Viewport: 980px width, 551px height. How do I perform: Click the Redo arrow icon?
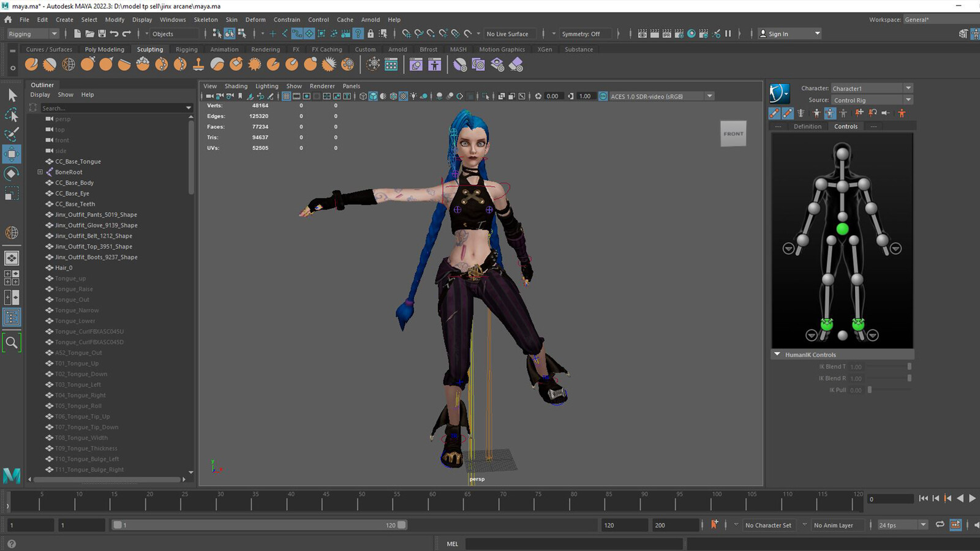click(x=127, y=34)
